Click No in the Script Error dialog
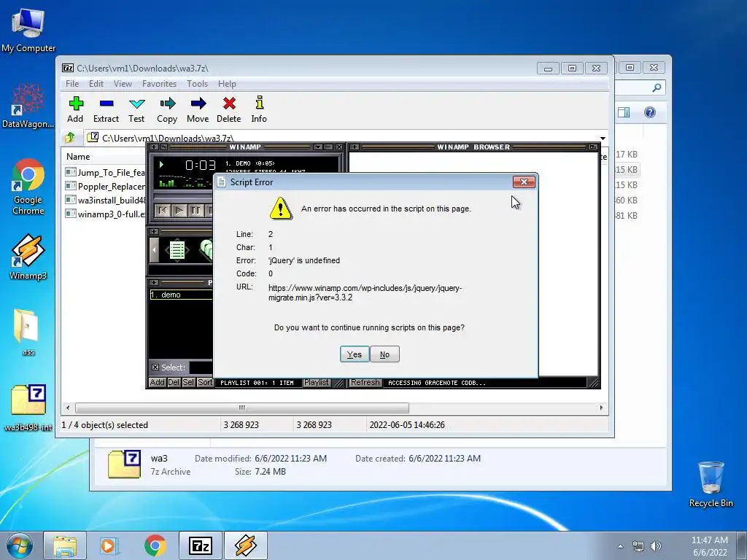 click(x=384, y=354)
